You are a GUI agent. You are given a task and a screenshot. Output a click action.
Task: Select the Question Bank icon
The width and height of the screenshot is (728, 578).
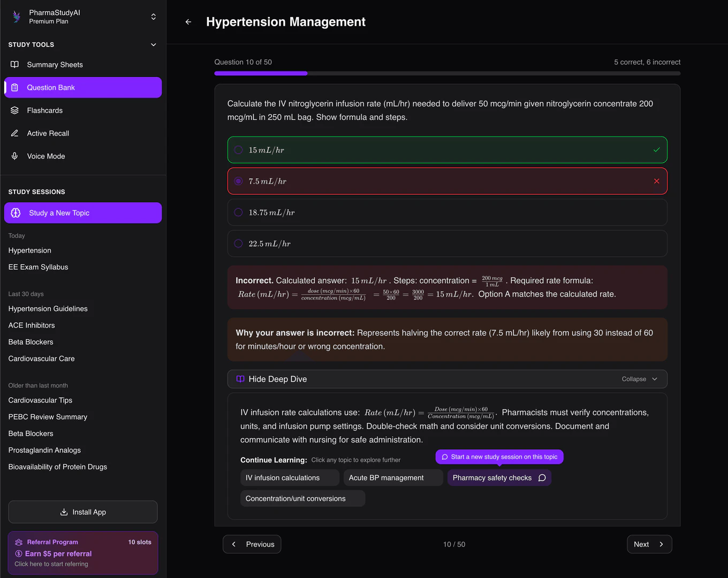15,87
